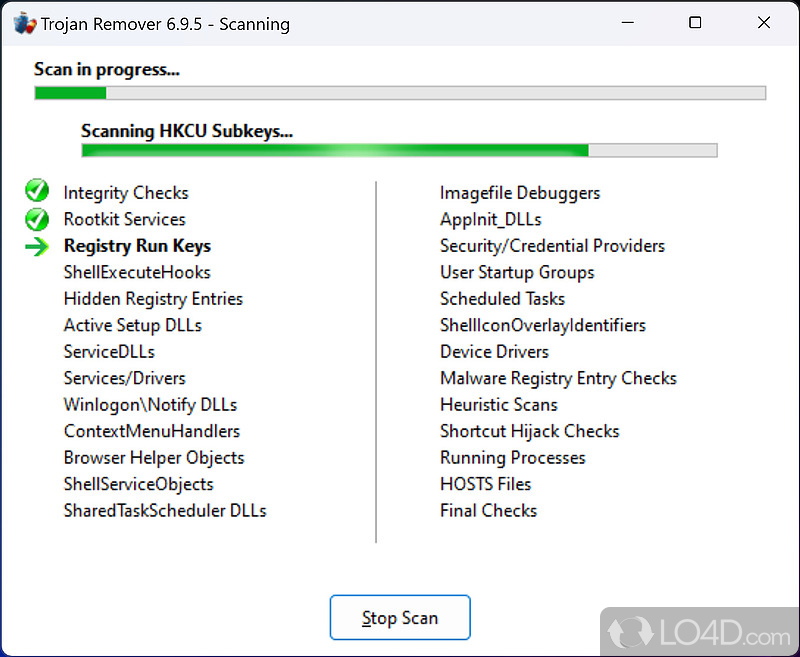Select the 'Winlogon\Notify DLLs' item
The width and height of the screenshot is (800, 657).
151,405
